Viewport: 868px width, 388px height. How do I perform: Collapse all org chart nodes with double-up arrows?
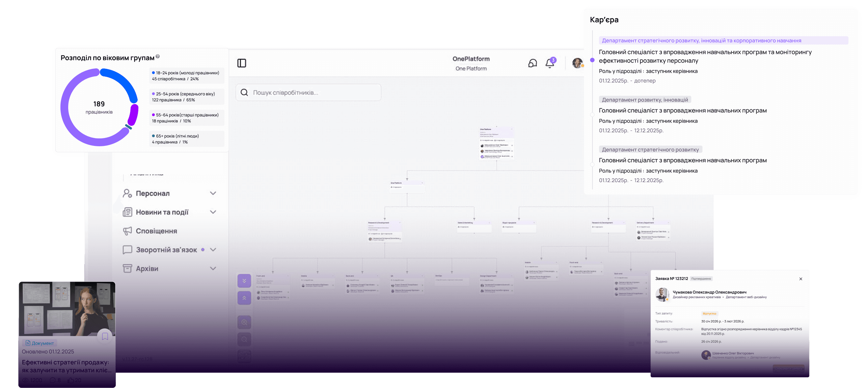point(244,298)
